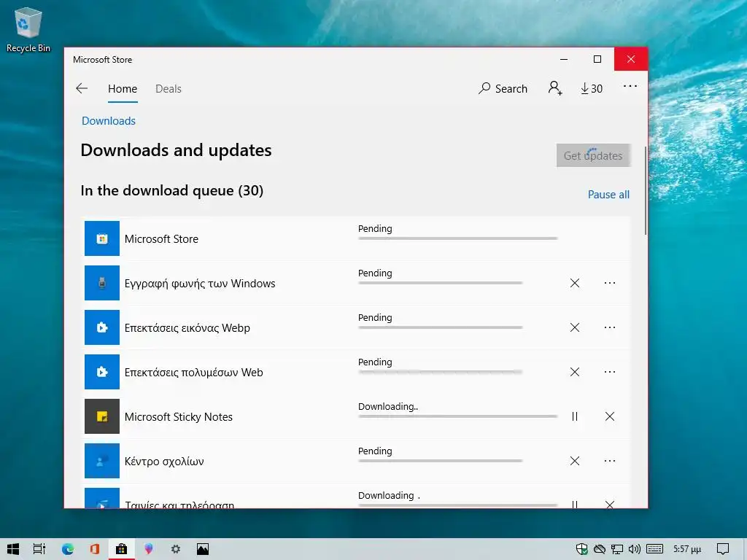Select the Microsoft Store app name
Screen dimensions: 747x560
click(x=161, y=239)
